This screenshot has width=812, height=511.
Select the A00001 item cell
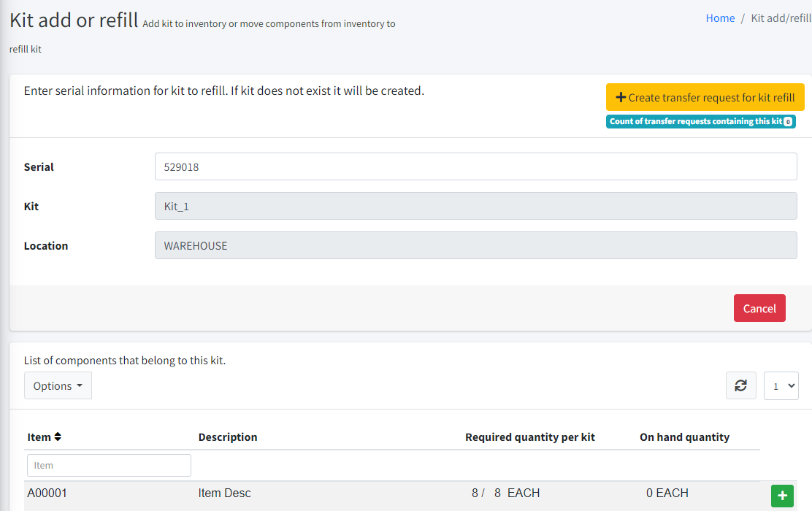(47, 493)
